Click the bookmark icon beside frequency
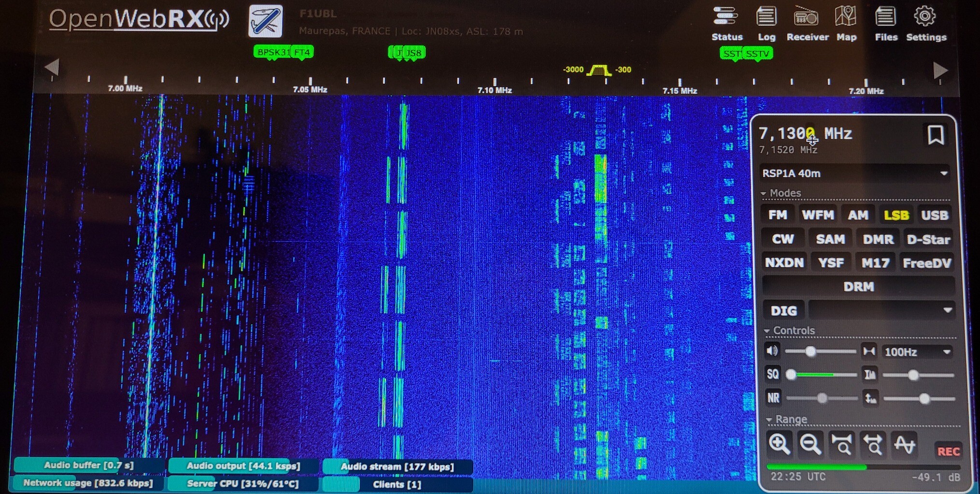 935,135
